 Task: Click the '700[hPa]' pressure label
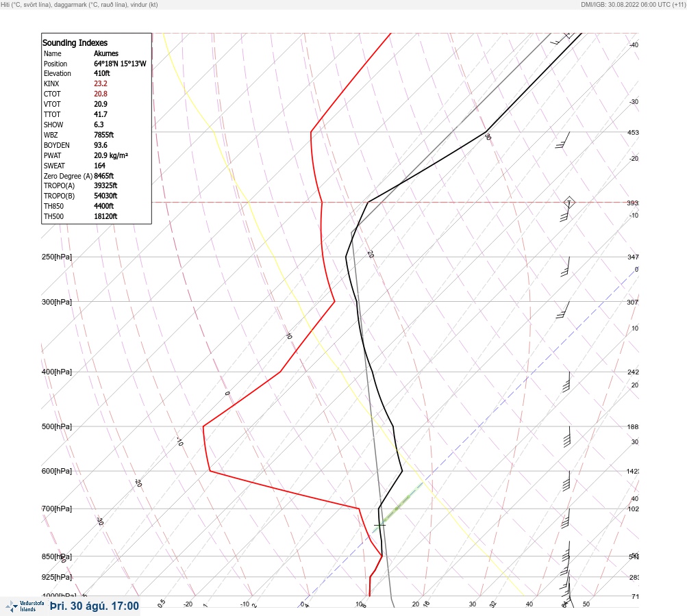point(57,509)
